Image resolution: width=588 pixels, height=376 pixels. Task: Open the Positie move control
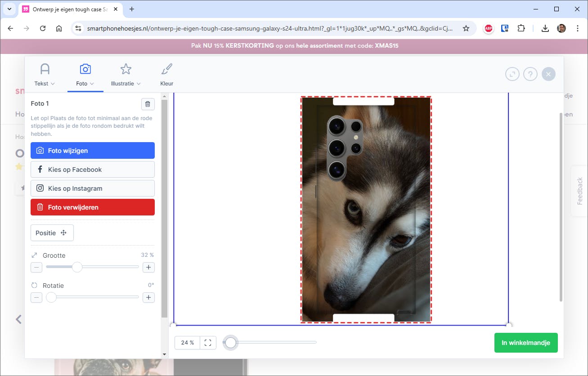[x=52, y=233]
